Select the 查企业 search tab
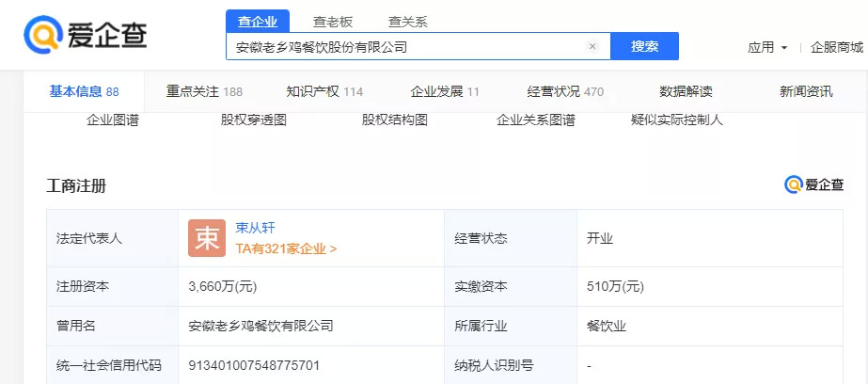868x384 pixels. pos(258,22)
